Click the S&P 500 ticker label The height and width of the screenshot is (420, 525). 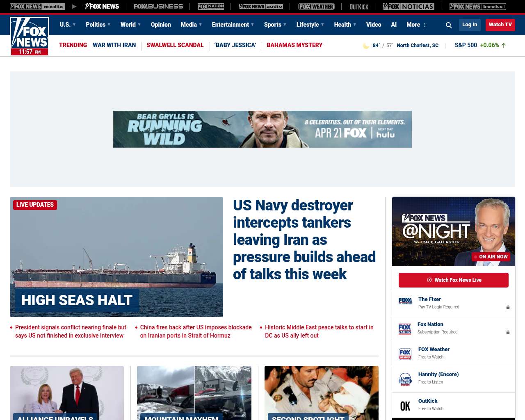(x=466, y=45)
